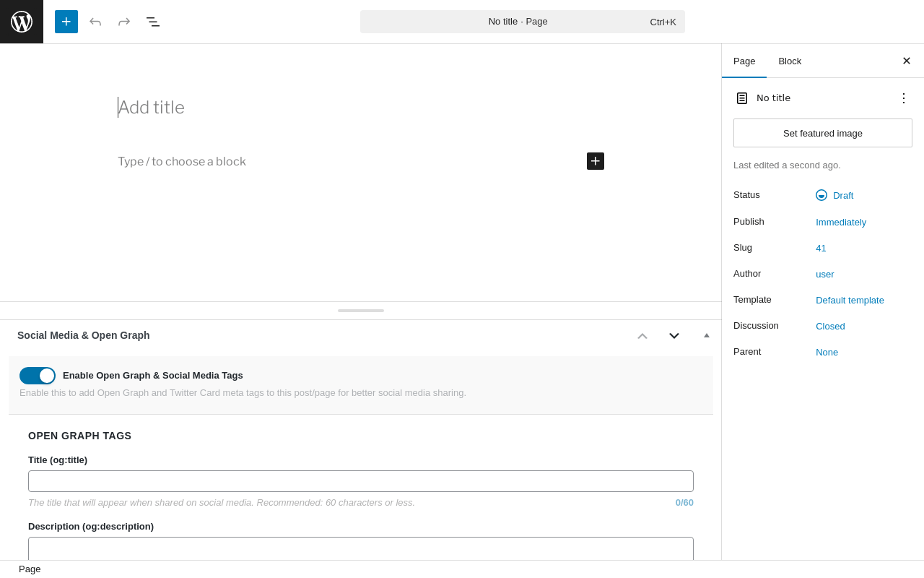Move Social Media panel up
924x578 pixels.
642,336
